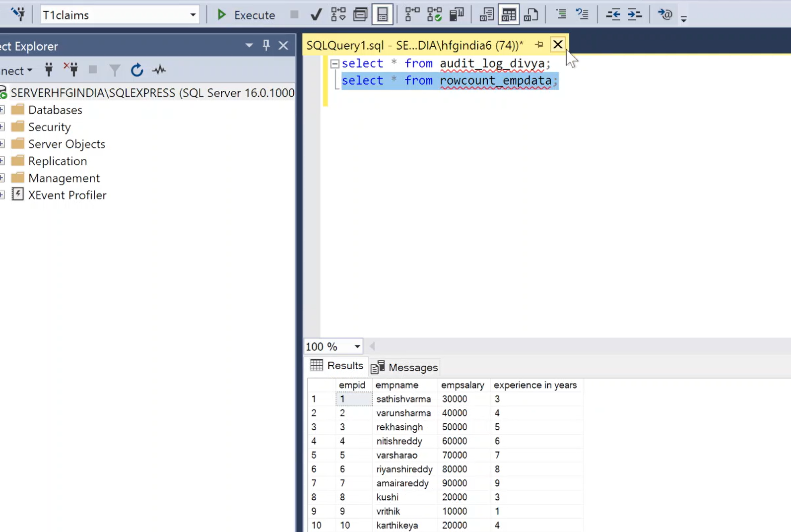The image size is (791, 532).
Task: Select the XEvent Profiler item
Action: (67, 195)
